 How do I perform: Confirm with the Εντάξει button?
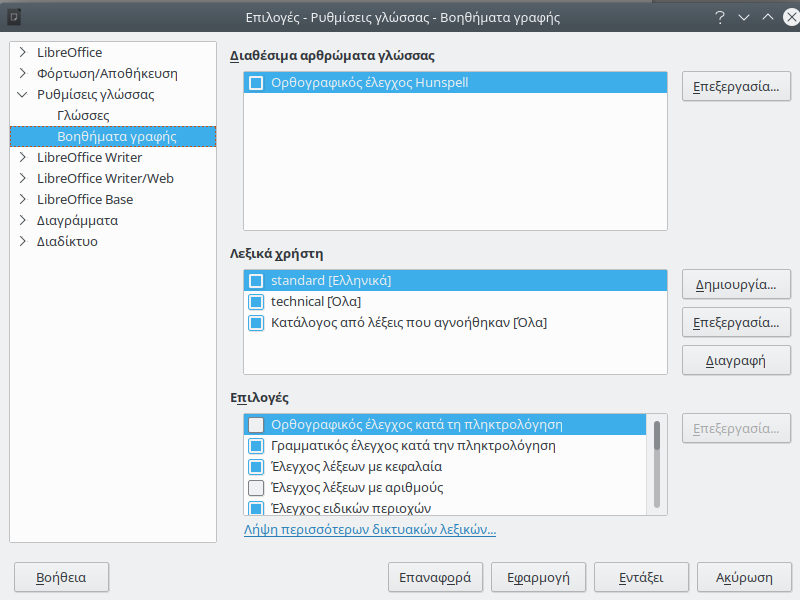click(641, 577)
